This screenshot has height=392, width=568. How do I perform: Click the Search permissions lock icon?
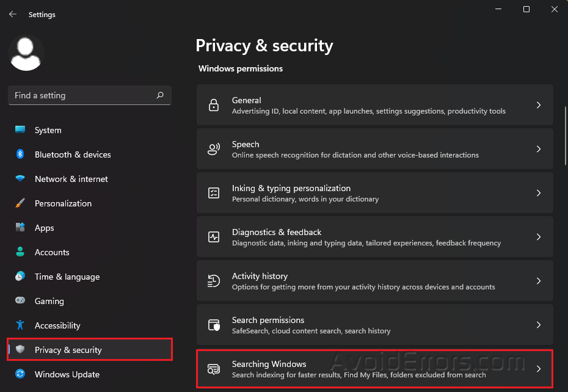point(214,324)
